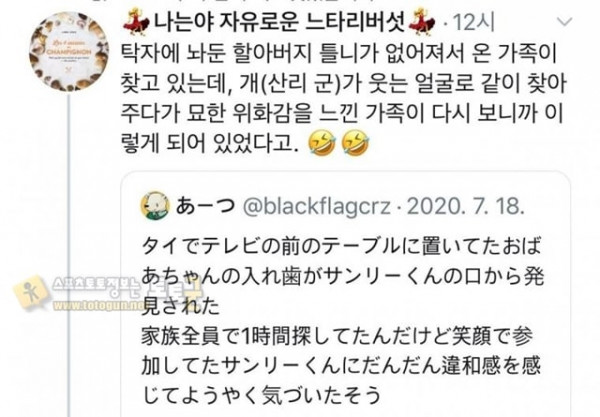Image resolution: width=600 pixels, height=417 pixels.
Task: Visit the @blackflagcrz handle
Action: point(316,207)
